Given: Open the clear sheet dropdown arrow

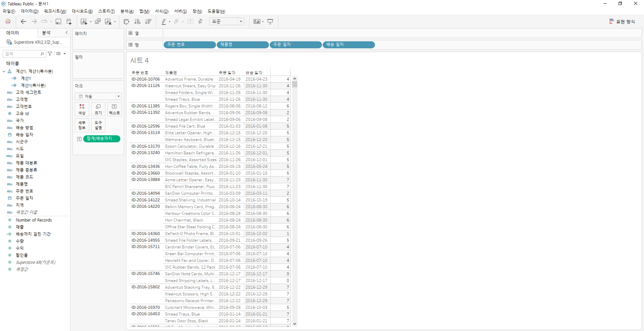Looking at the screenshot, I should click(x=115, y=22).
